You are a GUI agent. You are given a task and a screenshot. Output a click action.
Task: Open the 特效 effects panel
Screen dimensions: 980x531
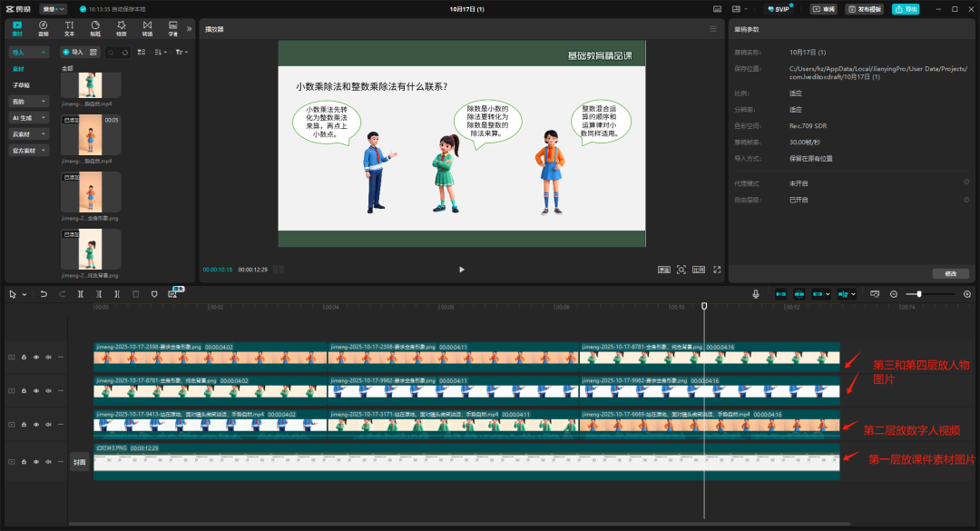122,28
